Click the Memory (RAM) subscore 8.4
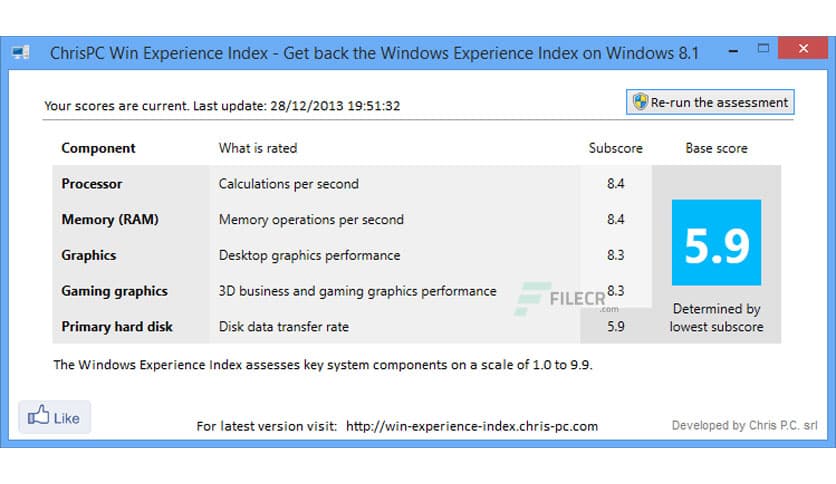 pos(615,220)
